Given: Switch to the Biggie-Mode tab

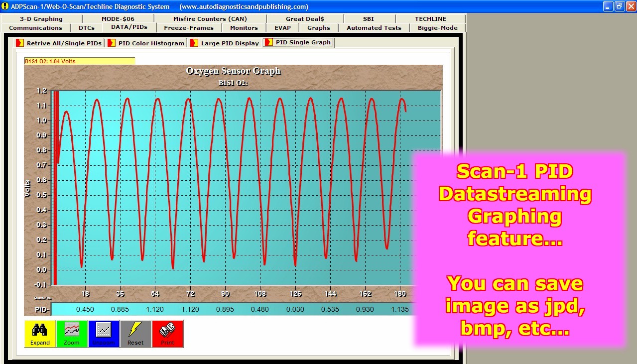Looking at the screenshot, I should pyautogui.click(x=438, y=28).
